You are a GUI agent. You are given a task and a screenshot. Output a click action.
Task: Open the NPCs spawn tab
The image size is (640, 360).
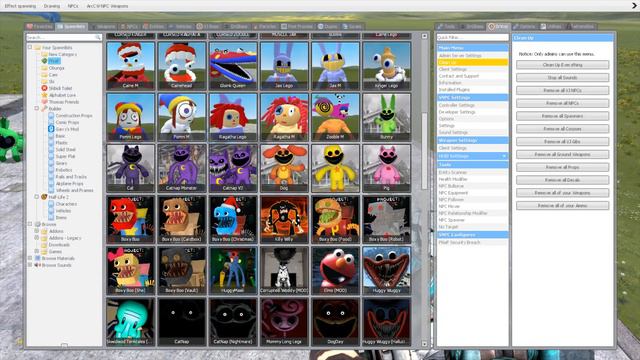coord(129,27)
